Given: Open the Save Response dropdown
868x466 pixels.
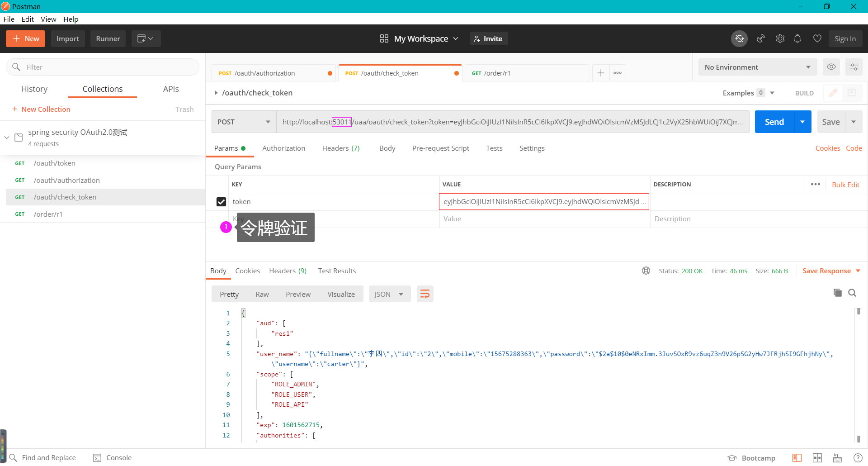Looking at the screenshot, I should [831, 271].
